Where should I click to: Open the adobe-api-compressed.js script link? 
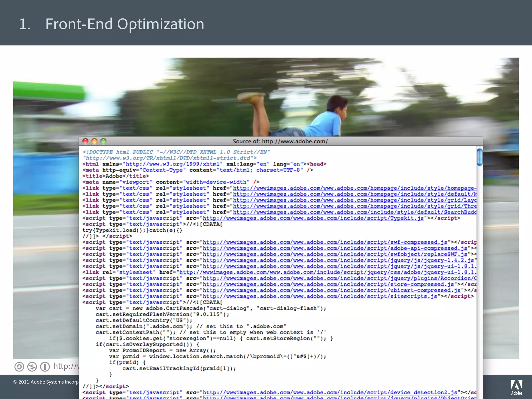(x=335, y=248)
